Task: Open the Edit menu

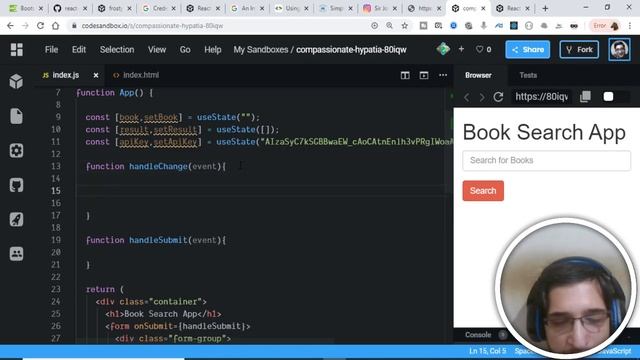Action: point(79,49)
